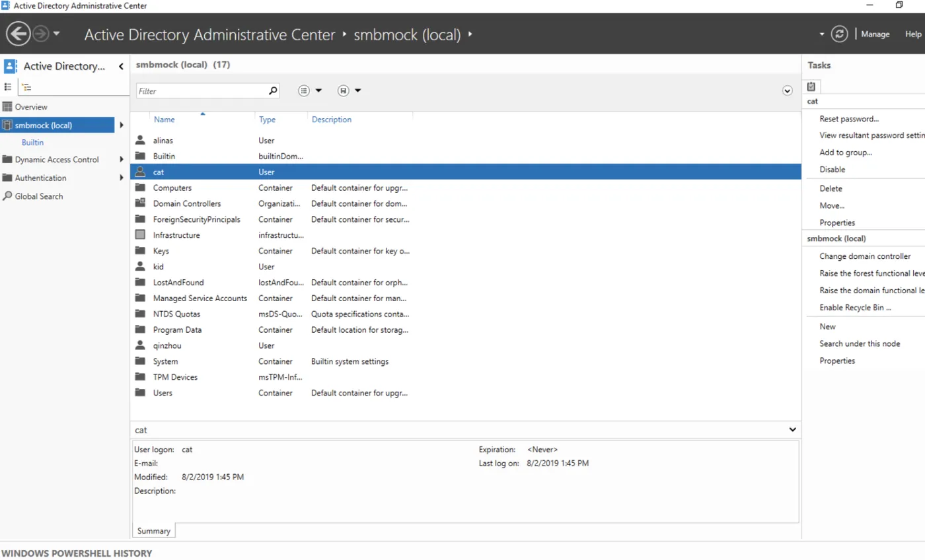Select ForeignSecurityPrincipals container icon
This screenshot has height=560, width=925.
[x=139, y=220]
